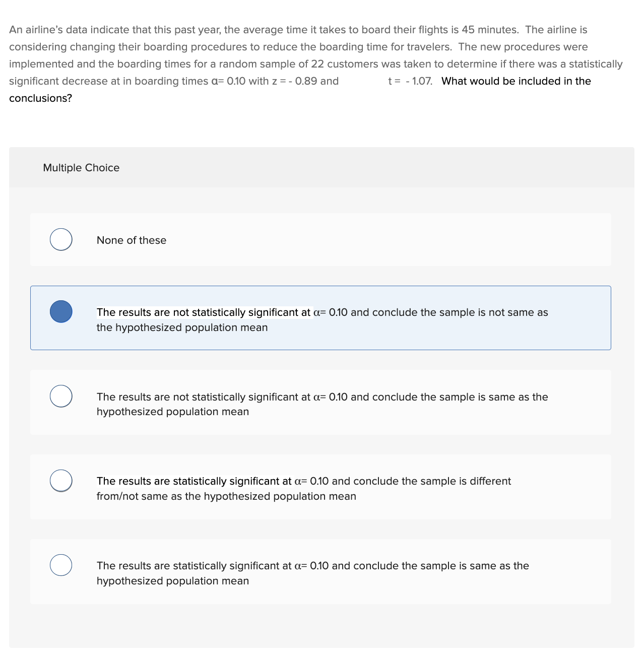Screen dimensions: 644x660
Task: Click the third answer choice text
Action: (x=320, y=404)
